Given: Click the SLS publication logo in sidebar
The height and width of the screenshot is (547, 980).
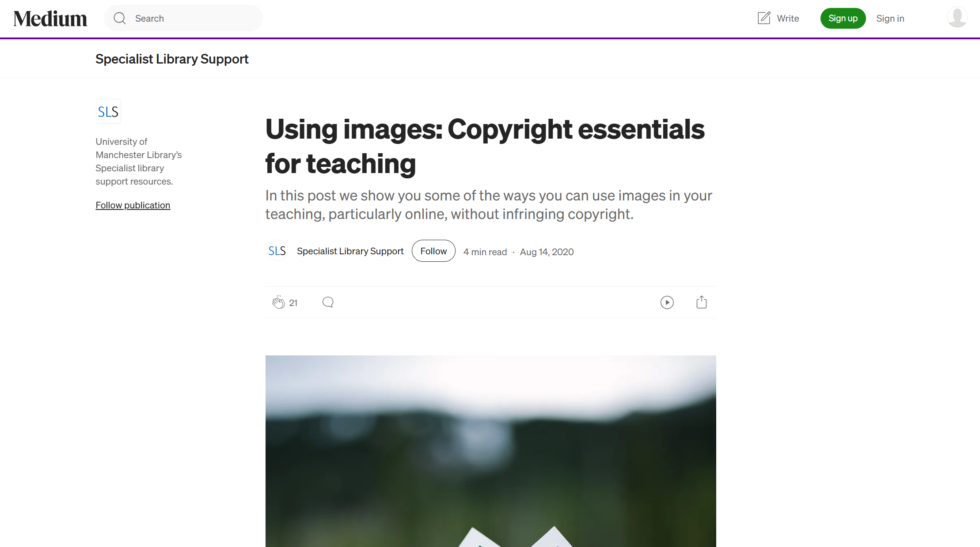Looking at the screenshot, I should [108, 111].
